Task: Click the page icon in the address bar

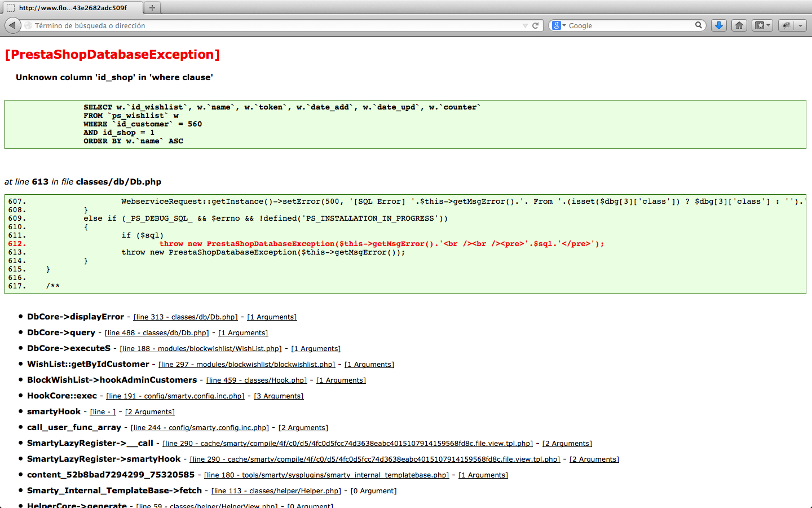Action: click(28, 25)
